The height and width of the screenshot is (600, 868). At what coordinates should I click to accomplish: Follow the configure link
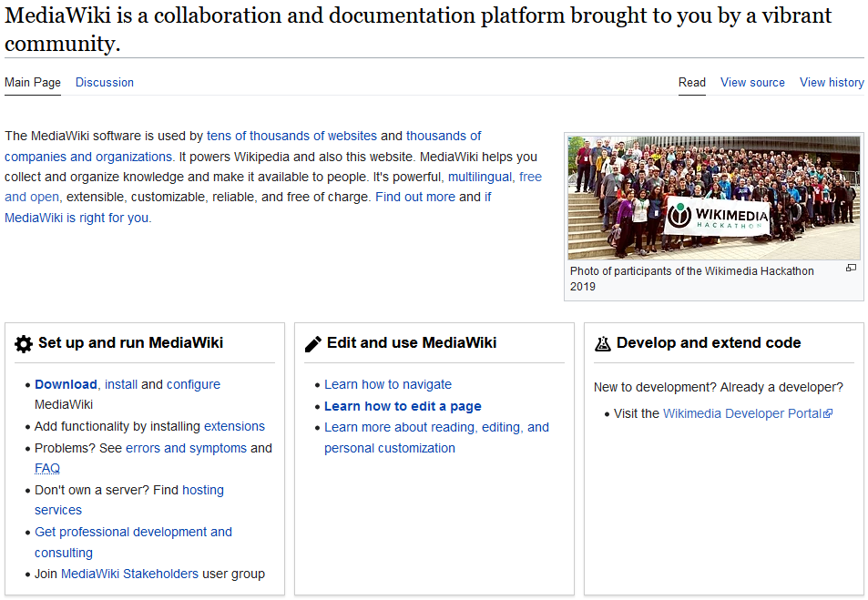click(x=193, y=384)
